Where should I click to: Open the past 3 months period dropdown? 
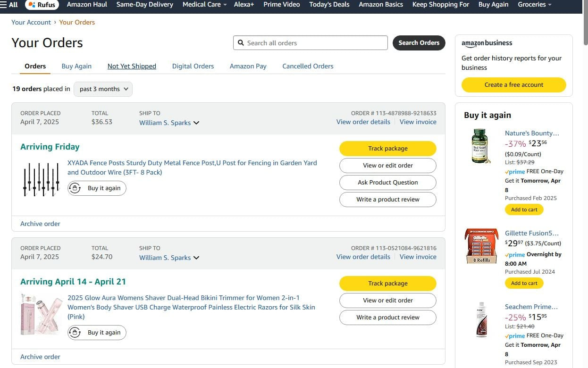(103, 89)
